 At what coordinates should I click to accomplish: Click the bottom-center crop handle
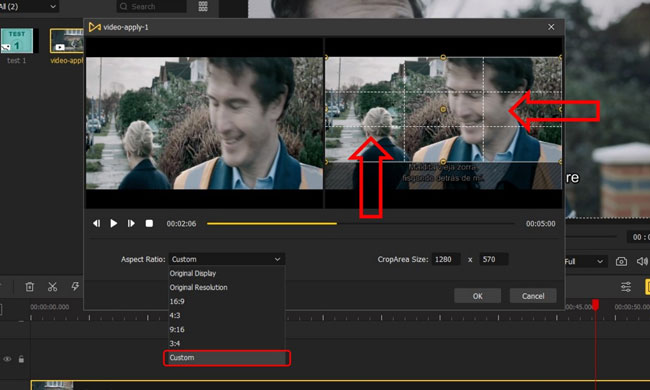(443, 162)
